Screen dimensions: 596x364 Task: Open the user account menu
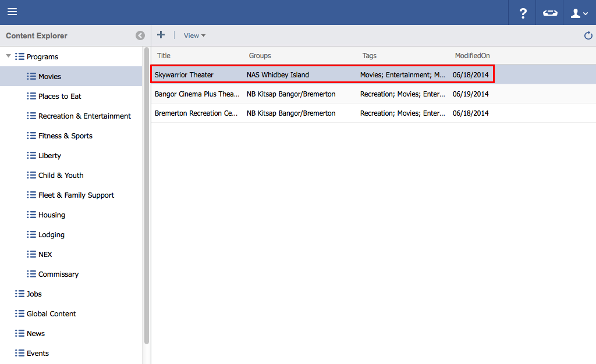[x=579, y=13]
